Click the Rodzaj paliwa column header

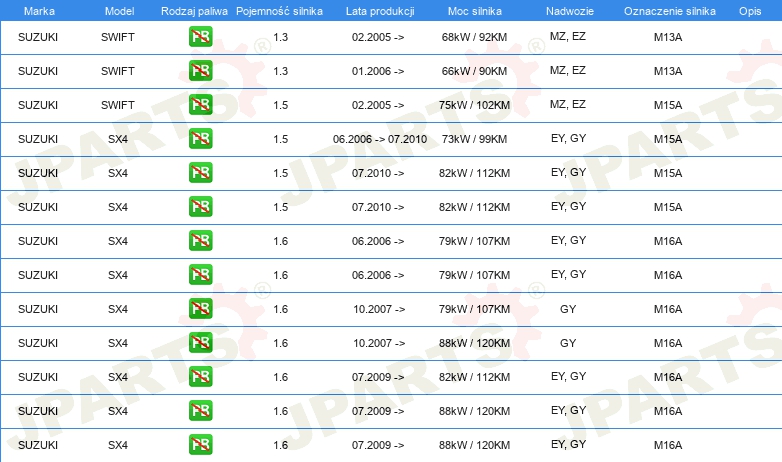(x=194, y=11)
